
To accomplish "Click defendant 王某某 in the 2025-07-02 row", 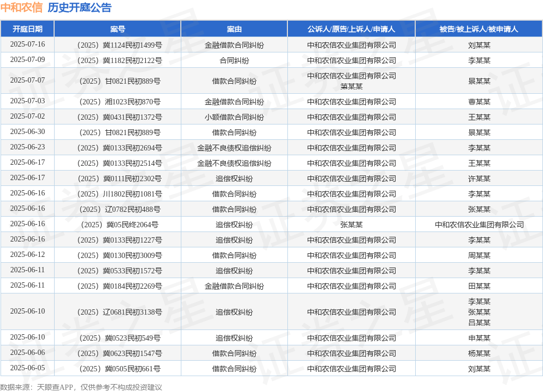I will pos(479,117).
